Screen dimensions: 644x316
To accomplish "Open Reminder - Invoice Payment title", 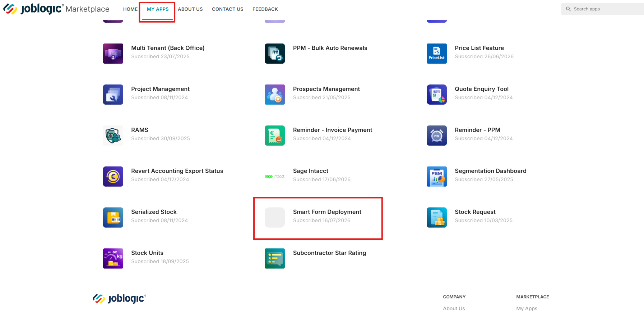I will 333,130.
